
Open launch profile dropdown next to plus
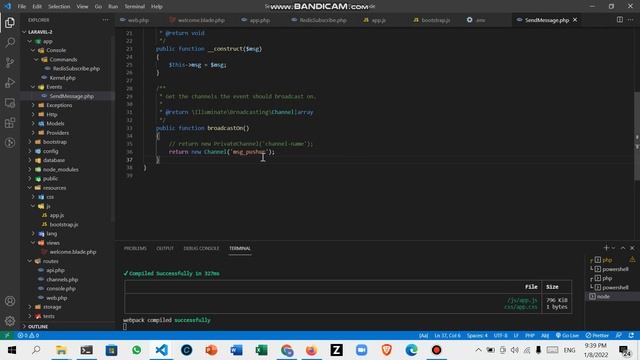point(613,248)
